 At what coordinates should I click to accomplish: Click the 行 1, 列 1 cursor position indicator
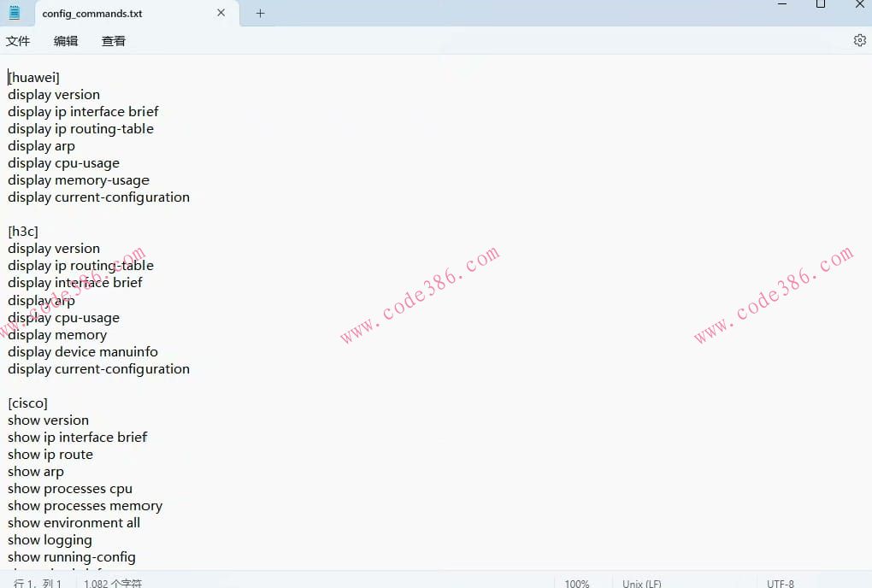click(38, 583)
